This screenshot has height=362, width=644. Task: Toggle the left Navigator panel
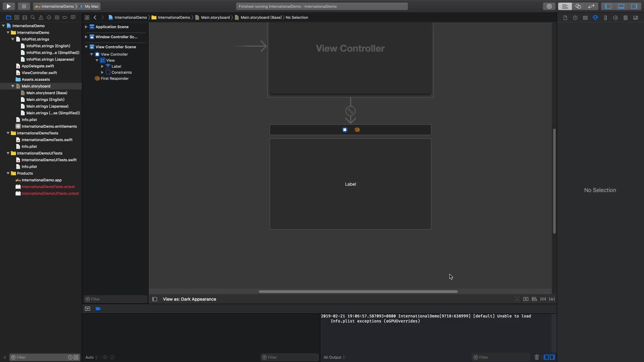pyautogui.click(x=608, y=6)
